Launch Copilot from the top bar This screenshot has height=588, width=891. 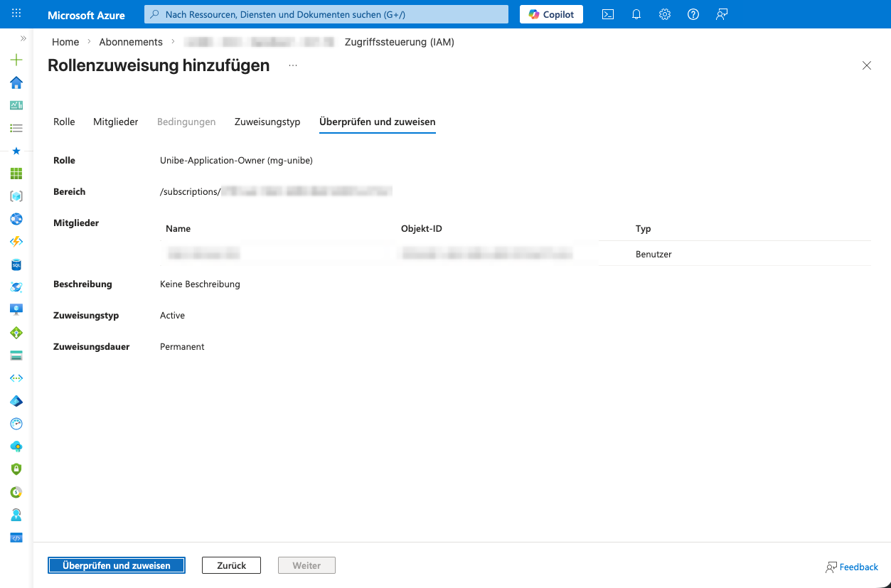pyautogui.click(x=551, y=14)
